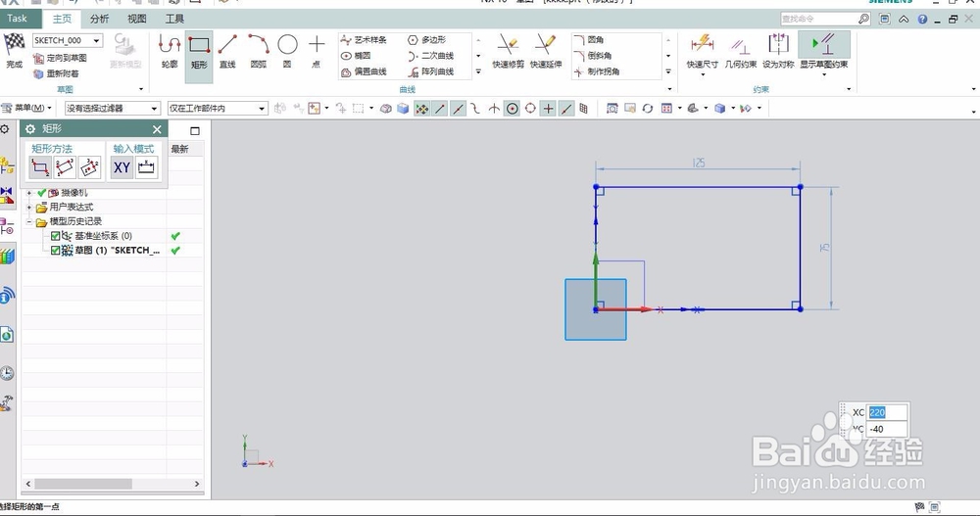The width and height of the screenshot is (980, 516).
Task: Select rectangle from center method
Action: pyautogui.click(x=89, y=167)
